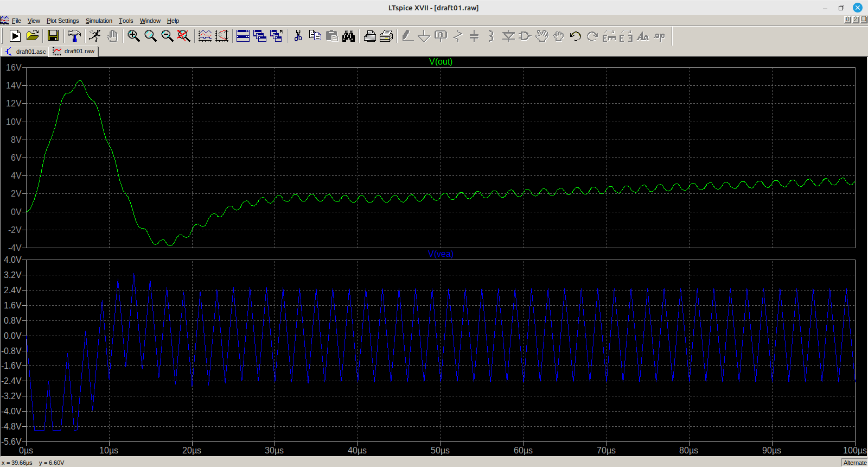Select the Ground symbol icon
This screenshot has width=868, height=467.
click(x=424, y=36)
